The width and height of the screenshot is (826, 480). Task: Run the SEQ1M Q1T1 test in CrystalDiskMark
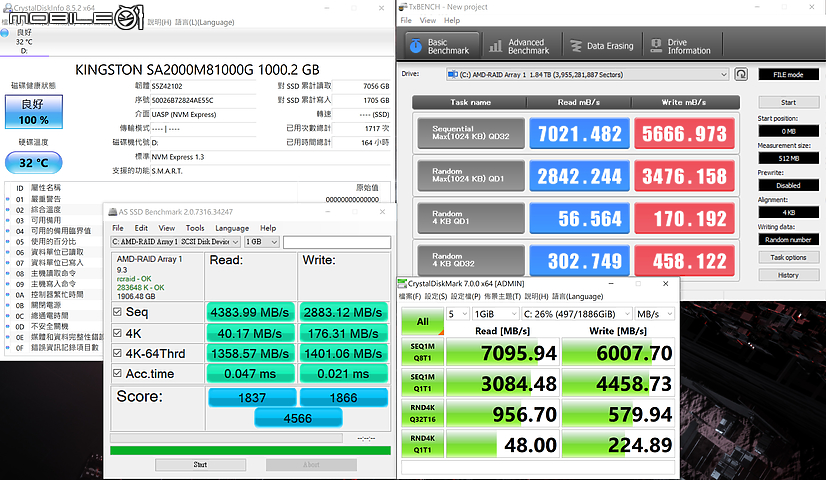[x=422, y=383]
